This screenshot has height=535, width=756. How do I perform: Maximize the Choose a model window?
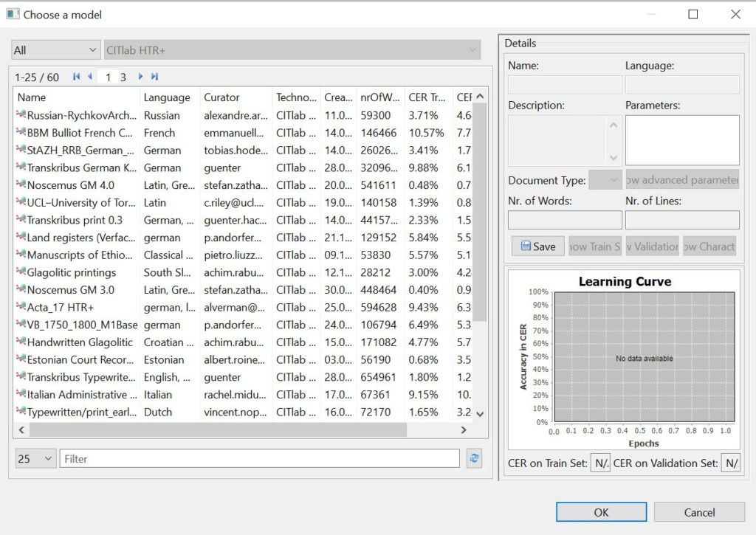693,14
